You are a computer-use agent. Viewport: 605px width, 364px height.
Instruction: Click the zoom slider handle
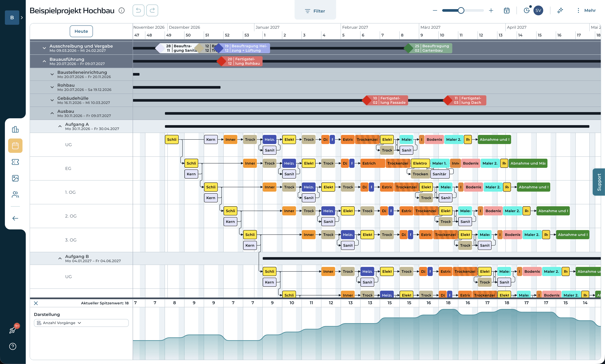461,11
